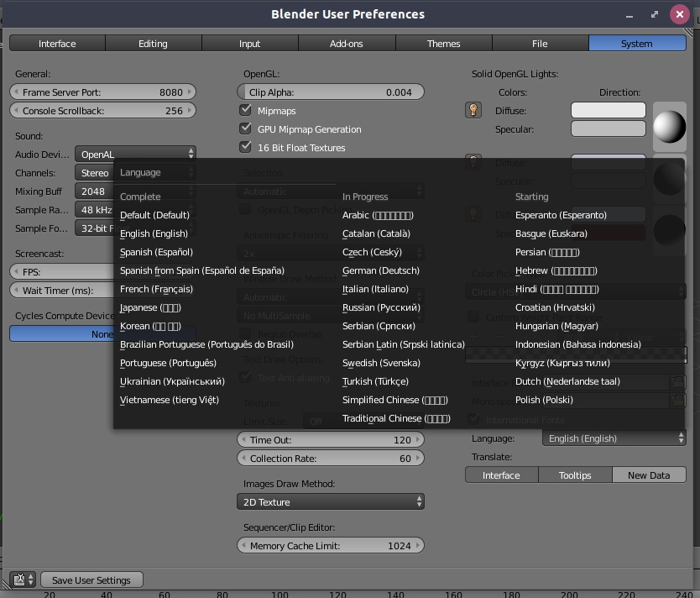Switch to the Interface tab

coord(57,44)
